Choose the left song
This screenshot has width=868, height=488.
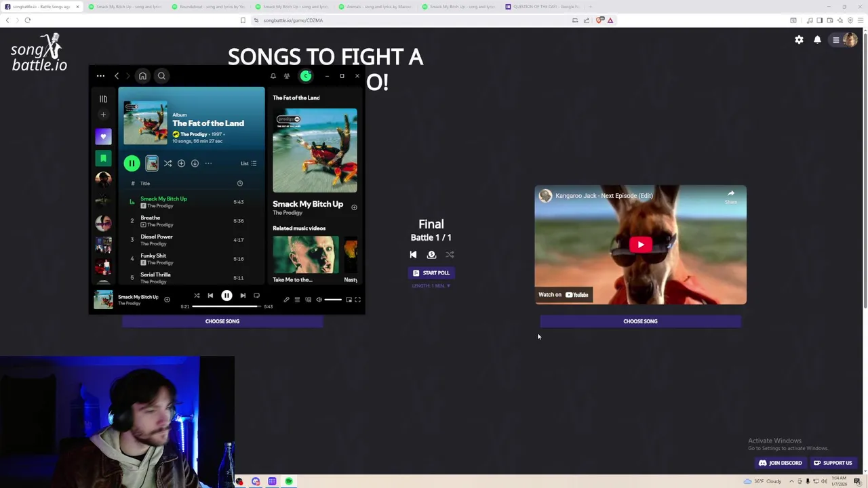pyautogui.click(x=222, y=321)
